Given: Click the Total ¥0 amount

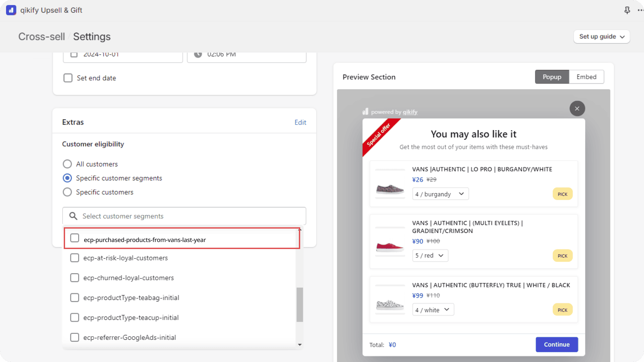Looking at the screenshot, I should (392, 345).
